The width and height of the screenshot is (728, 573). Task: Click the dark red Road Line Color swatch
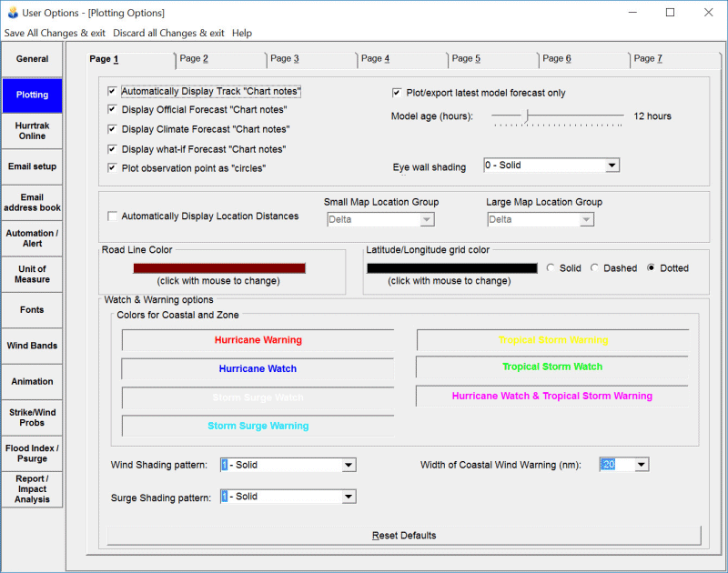click(219, 268)
